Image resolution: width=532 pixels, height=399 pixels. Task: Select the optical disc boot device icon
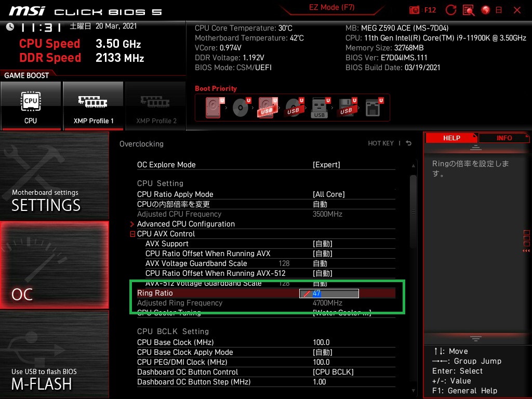coord(241,108)
